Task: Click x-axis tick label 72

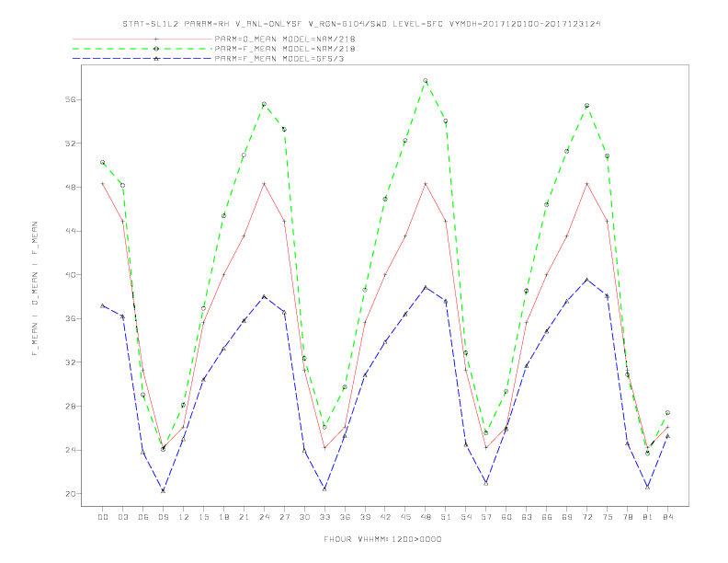Action: pos(586,517)
